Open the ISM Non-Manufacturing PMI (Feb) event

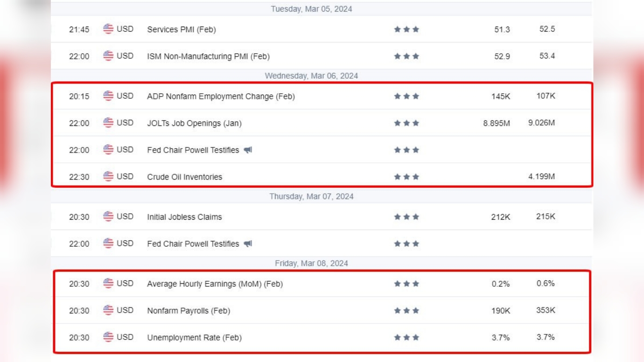coord(208,56)
